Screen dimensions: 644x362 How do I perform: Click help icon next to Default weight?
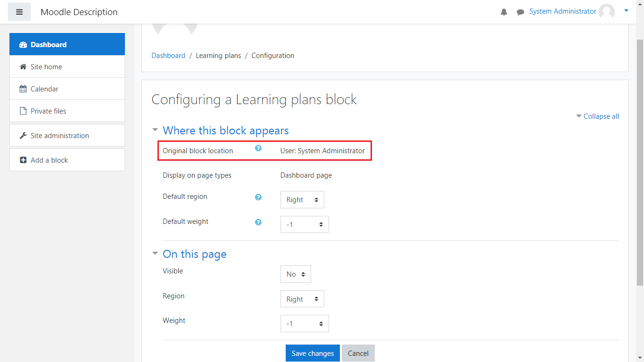click(x=258, y=222)
